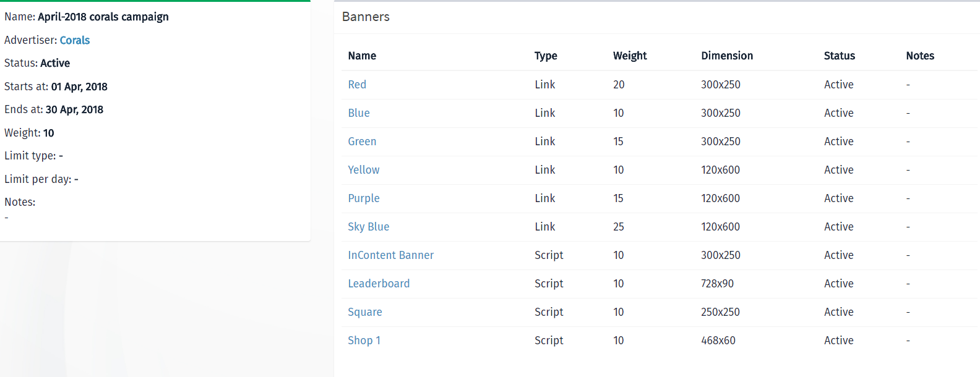Click the Blue banner link
The image size is (980, 377).
tap(359, 113)
